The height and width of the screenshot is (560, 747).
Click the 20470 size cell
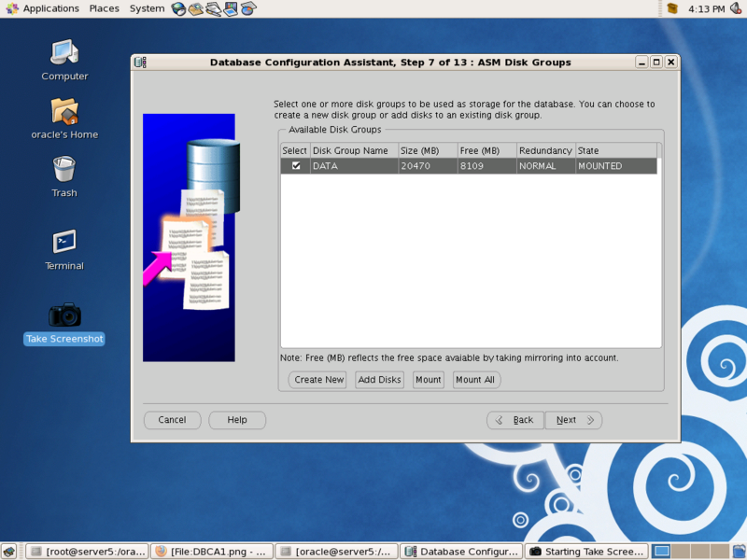click(428, 166)
